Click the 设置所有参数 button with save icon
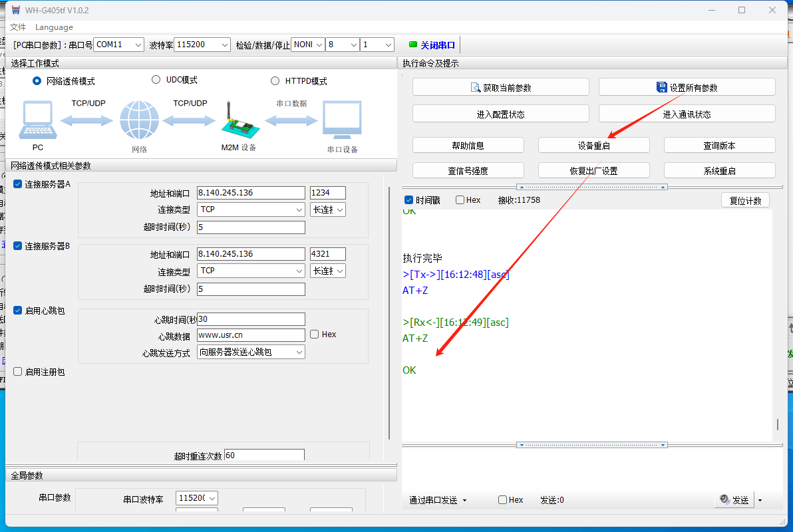The height and width of the screenshot is (532, 793). pyautogui.click(x=687, y=87)
